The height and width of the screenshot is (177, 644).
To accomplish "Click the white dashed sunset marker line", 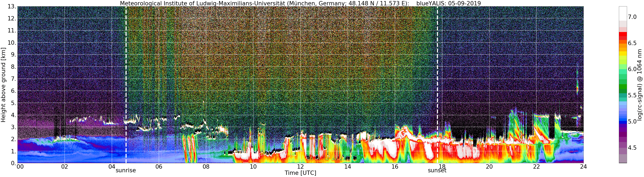I will click(438, 85).
